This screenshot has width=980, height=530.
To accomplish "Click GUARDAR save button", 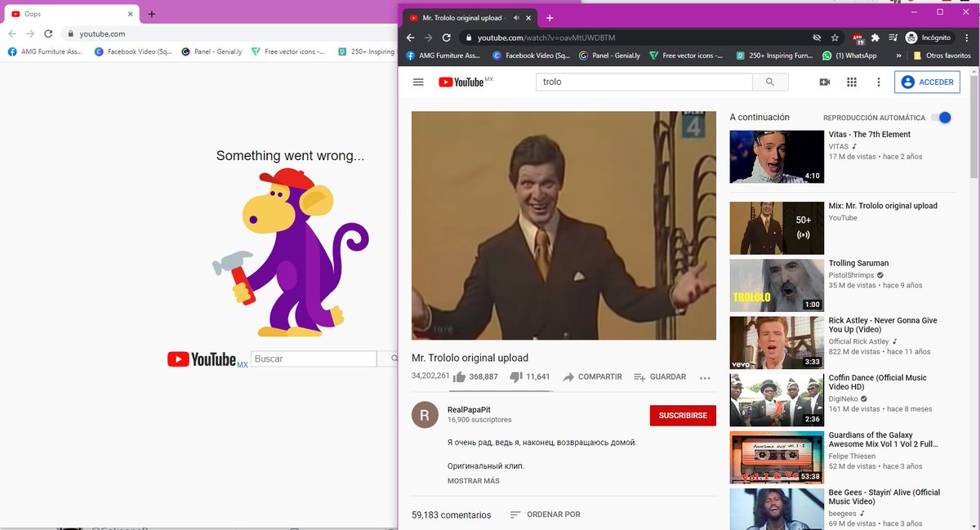I will (x=660, y=377).
